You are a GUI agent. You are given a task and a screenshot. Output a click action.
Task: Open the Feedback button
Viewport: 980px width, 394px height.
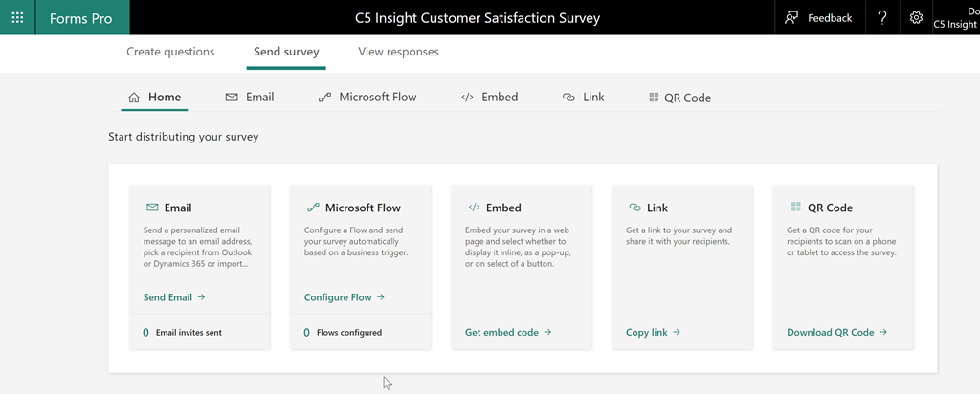[x=818, y=17]
